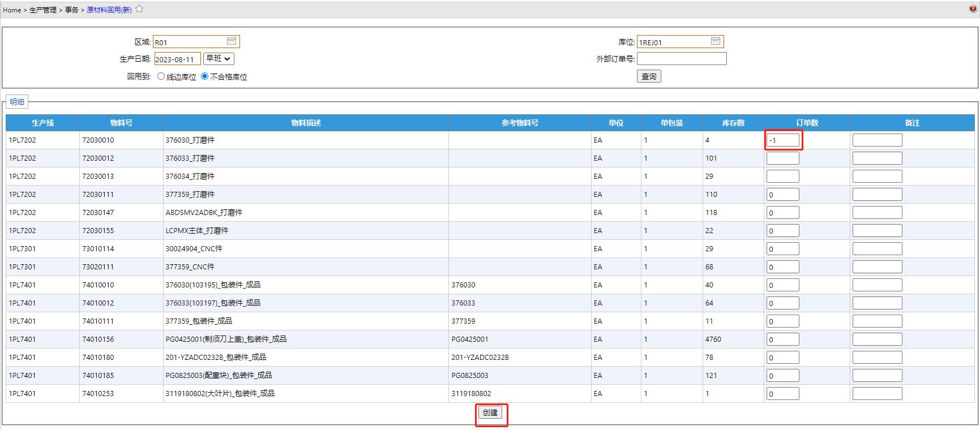Click the 外部订单号 input field
This screenshot has height=430, width=980.
click(x=682, y=59)
